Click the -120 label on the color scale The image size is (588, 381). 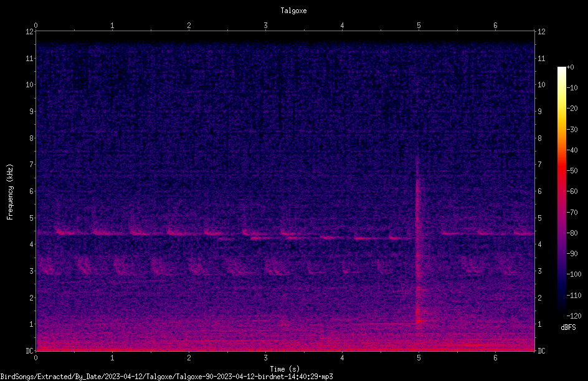[x=574, y=316]
